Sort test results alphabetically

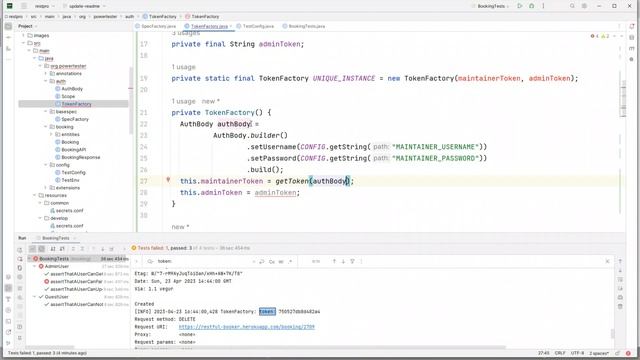[x=53, y=249]
